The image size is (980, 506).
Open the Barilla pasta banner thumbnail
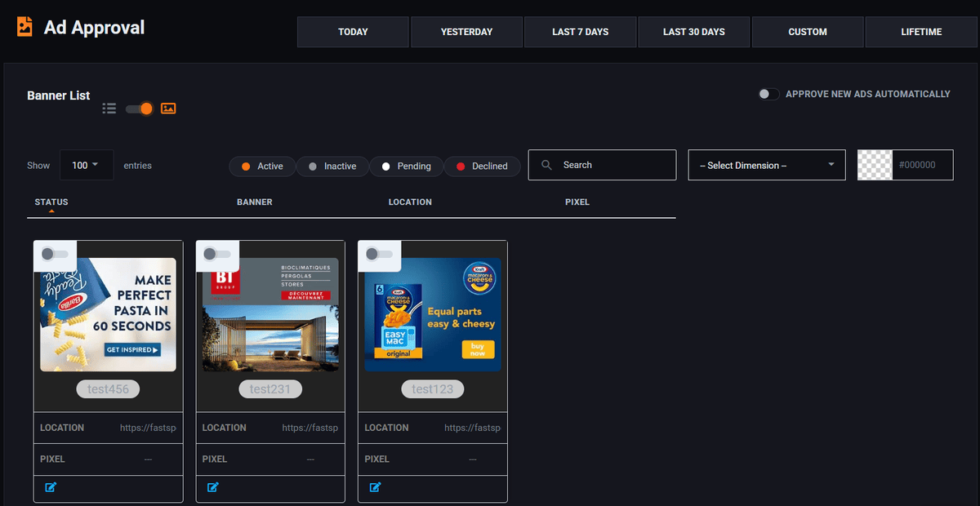tap(108, 314)
